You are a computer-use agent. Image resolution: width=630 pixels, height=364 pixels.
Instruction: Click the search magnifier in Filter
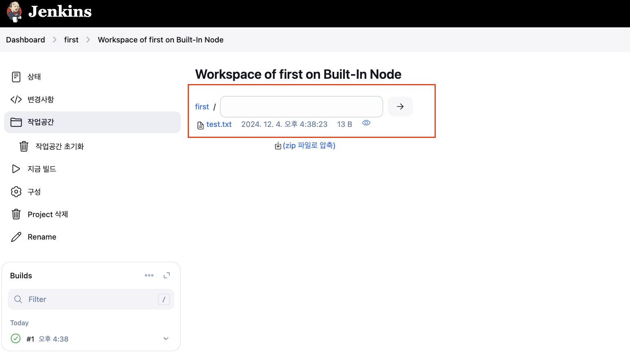[18, 299]
